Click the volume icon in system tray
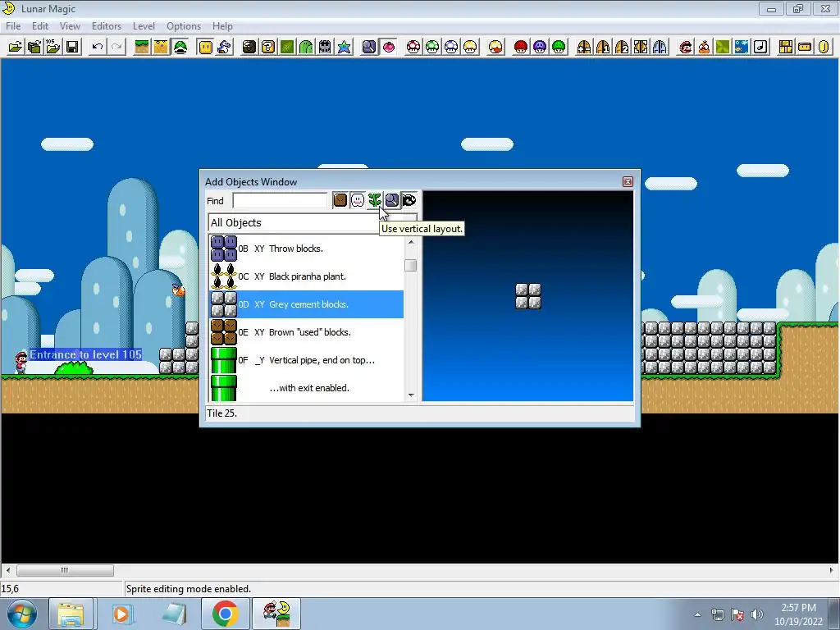 tap(757, 614)
